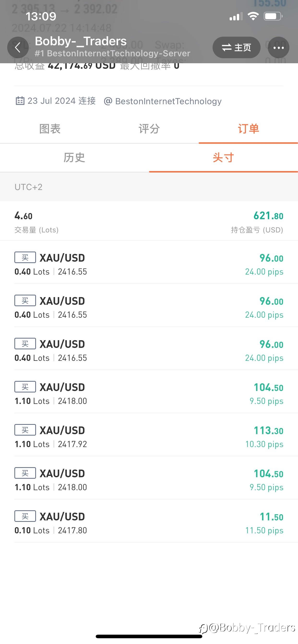Tap the 主页 switch button
Screen dimensions: 298x644
(236, 47)
